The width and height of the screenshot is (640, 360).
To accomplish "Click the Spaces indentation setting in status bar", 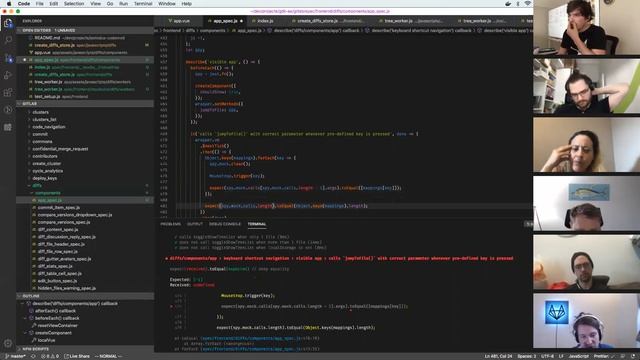I will coord(527,356).
